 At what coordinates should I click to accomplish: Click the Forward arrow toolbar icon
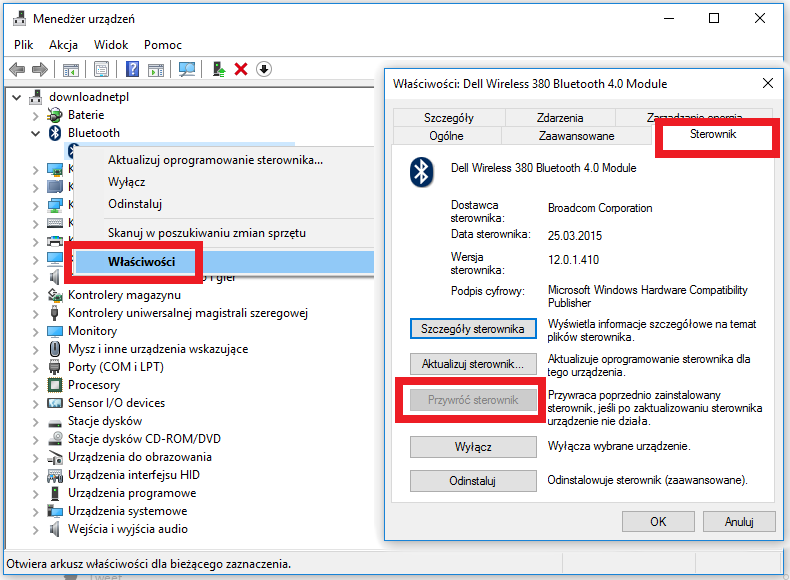pyautogui.click(x=40, y=69)
